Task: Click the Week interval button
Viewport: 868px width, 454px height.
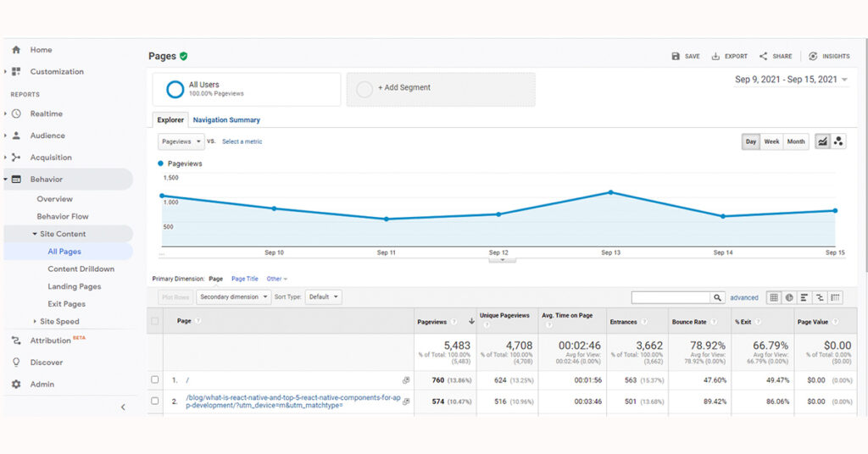Action: [x=771, y=141]
